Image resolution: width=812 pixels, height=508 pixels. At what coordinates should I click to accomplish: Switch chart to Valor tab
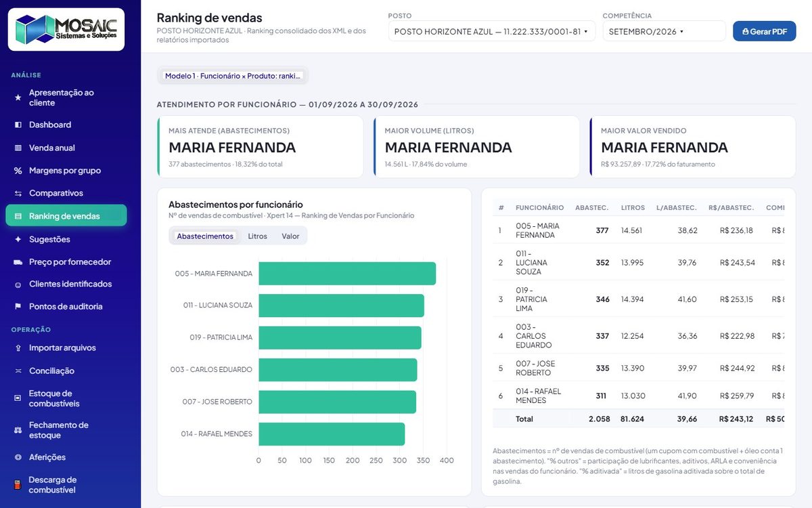[x=290, y=236]
